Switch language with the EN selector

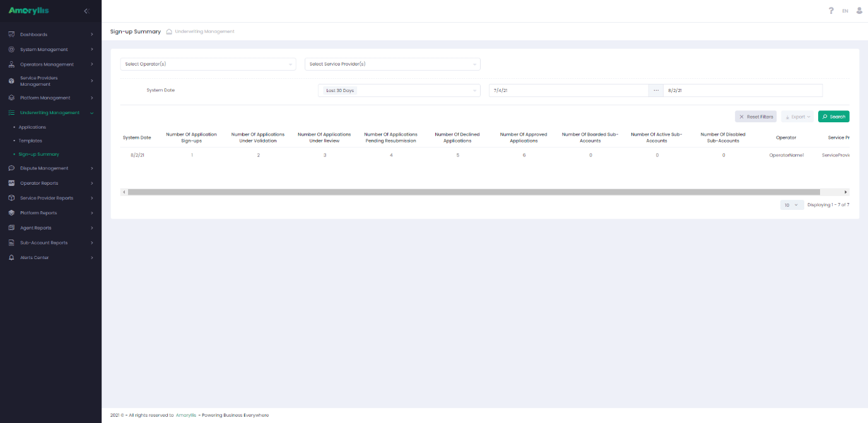click(x=845, y=11)
